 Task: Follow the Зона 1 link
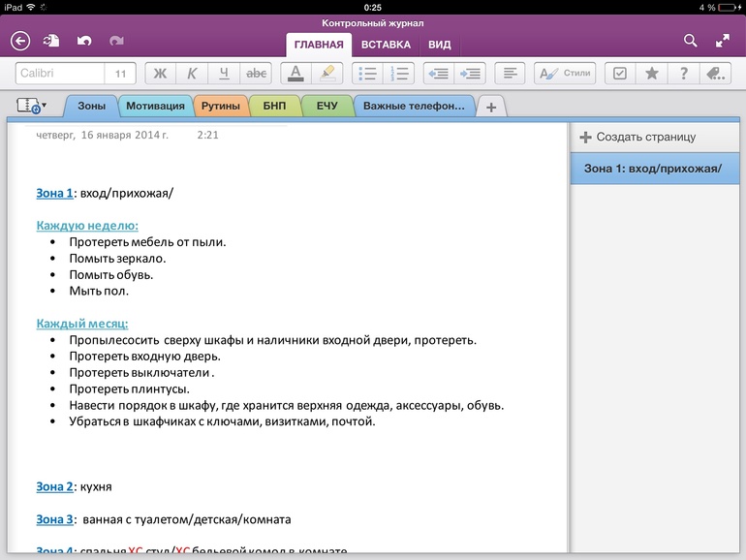(x=54, y=193)
